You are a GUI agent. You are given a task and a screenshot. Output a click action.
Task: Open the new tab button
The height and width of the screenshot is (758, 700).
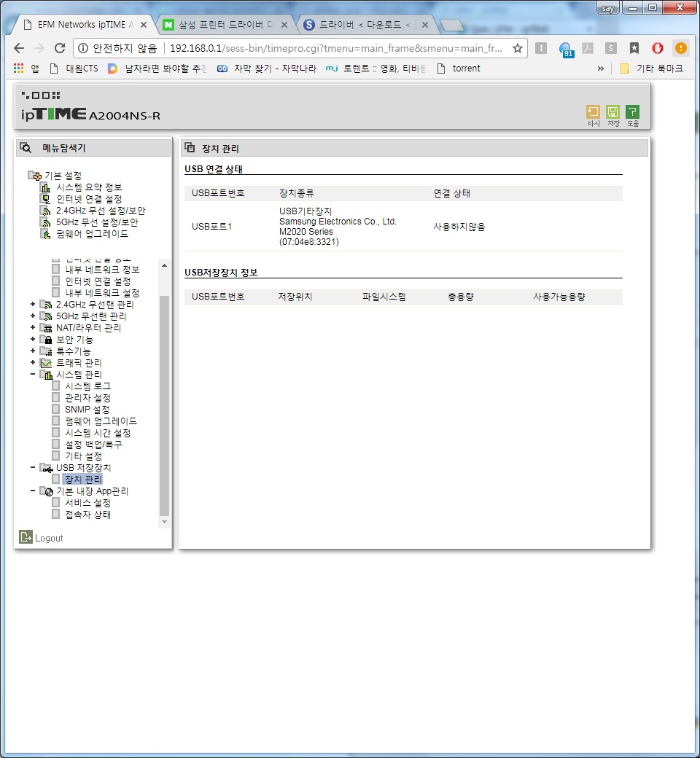451,25
